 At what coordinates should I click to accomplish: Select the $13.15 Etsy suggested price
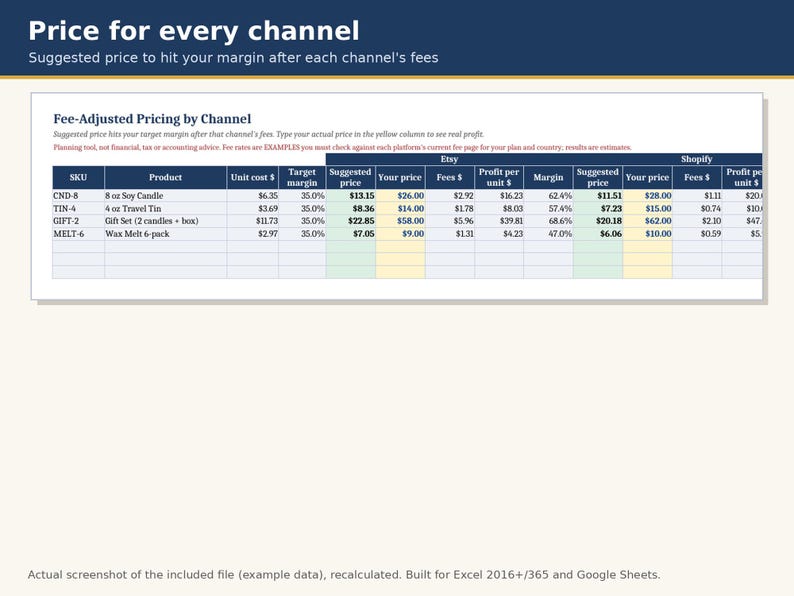350,195
